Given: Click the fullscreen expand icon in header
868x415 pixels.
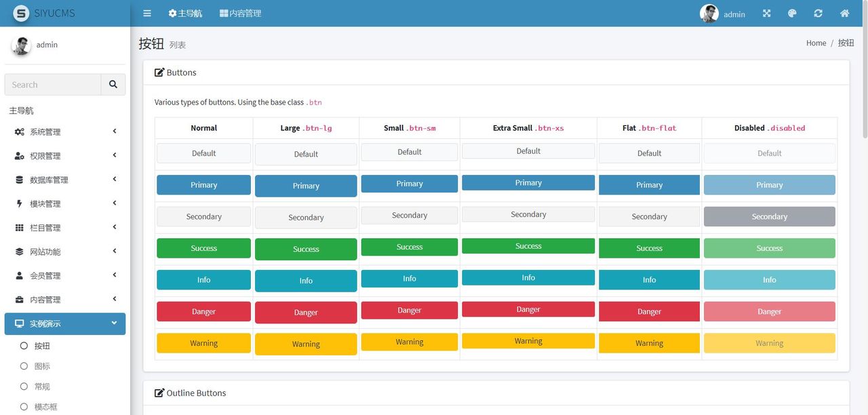Looking at the screenshot, I should [x=766, y=14].
